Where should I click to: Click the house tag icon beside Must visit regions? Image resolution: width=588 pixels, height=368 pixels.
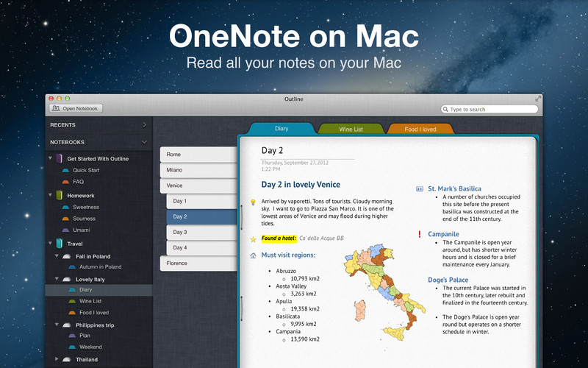(253, 255)
